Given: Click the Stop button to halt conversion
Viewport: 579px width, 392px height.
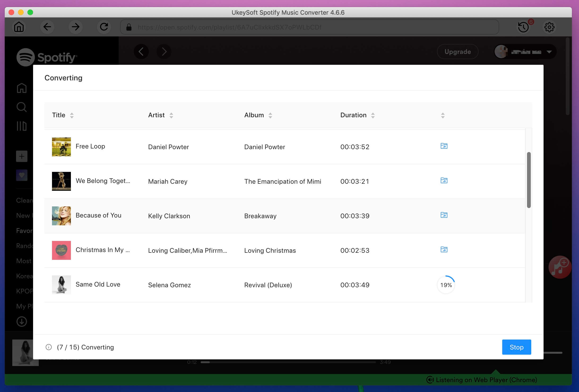Looking at the screenshot, I should click(x=516, y=347).
